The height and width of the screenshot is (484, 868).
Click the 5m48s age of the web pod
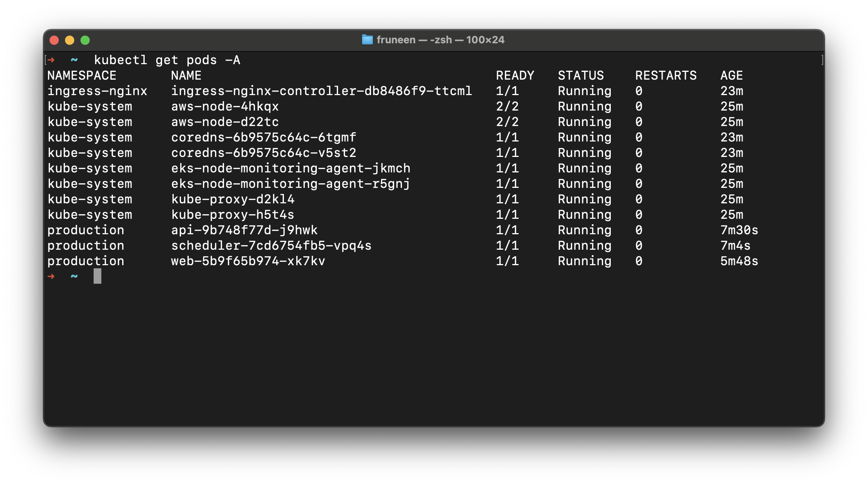pyautogui.click(x=739, y=261)
